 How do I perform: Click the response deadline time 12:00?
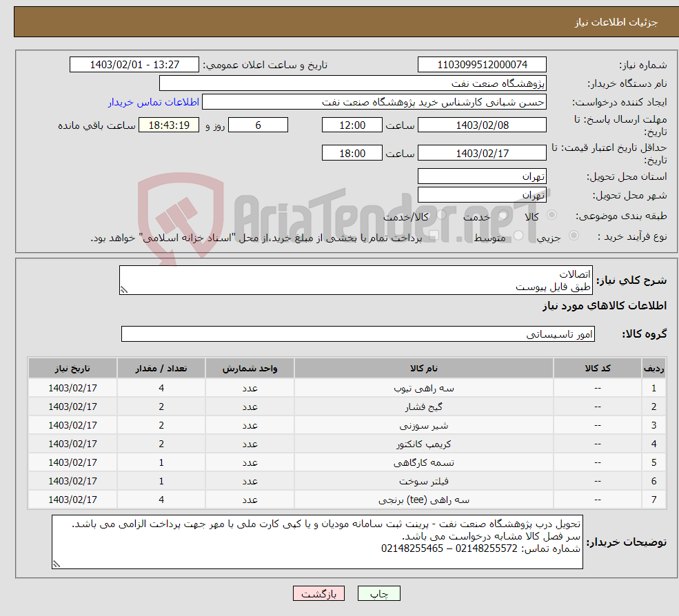click(x=352, y=125)
